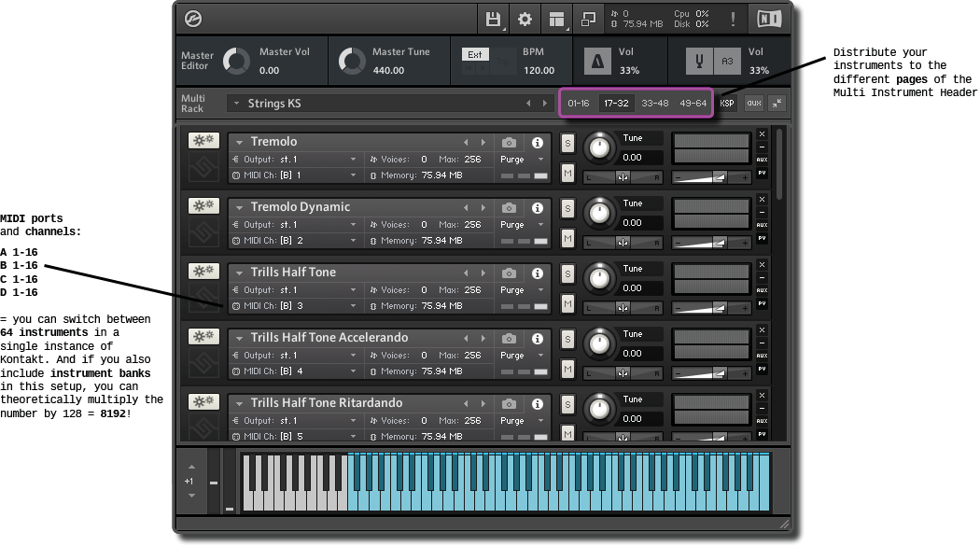Screen dimensions: 980x546
Task: Toggle Tremolo PV button
Action: pyautogui.click(x=762, y=173)
